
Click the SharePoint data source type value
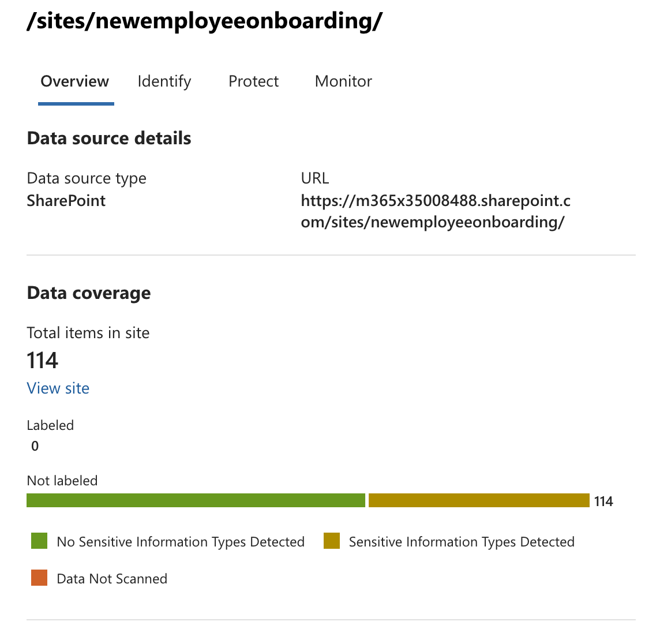(66, 201)
